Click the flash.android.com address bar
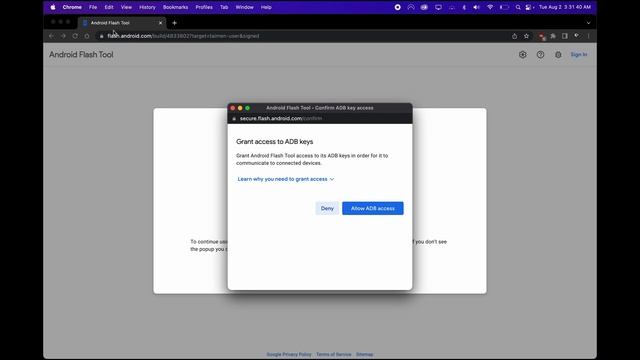Screen dimensions: 640x360 [302, 36]
